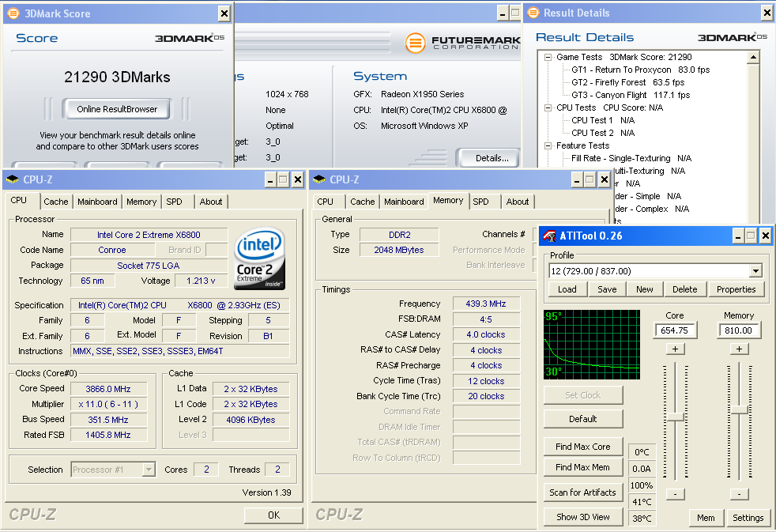Open ATITool profile Properties
The width and height of the screenshot is (776, 532).
[736, 289]
